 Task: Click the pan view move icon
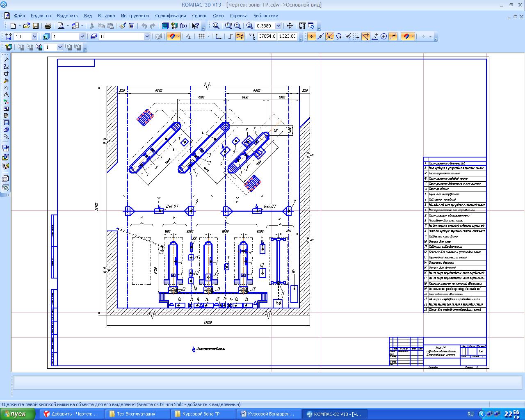(x=290, y=25)
